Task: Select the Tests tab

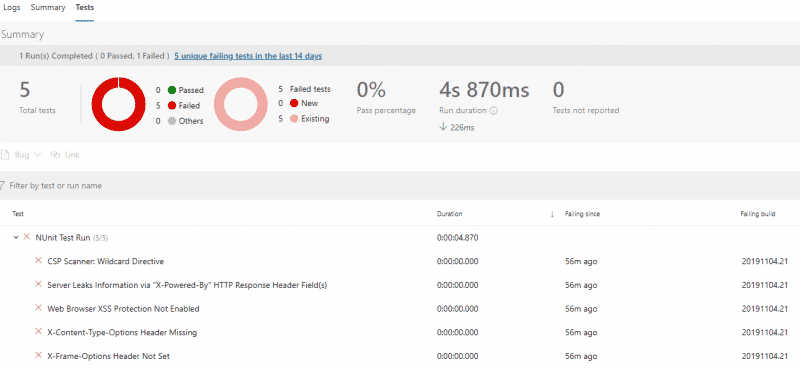Action: (x=85, y=8)
